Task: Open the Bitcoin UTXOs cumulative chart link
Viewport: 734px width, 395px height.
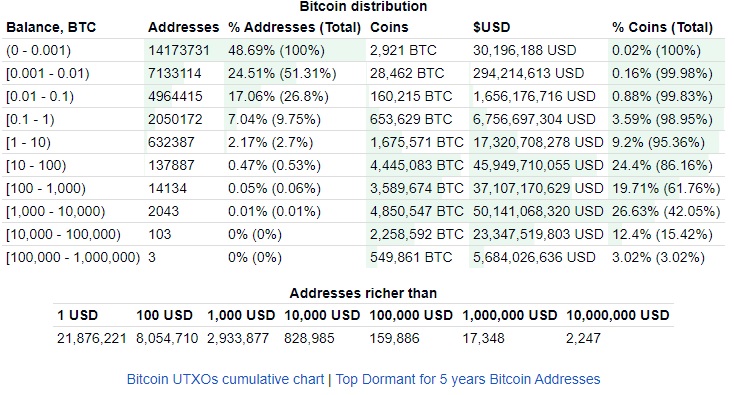Action: (225, 379)
